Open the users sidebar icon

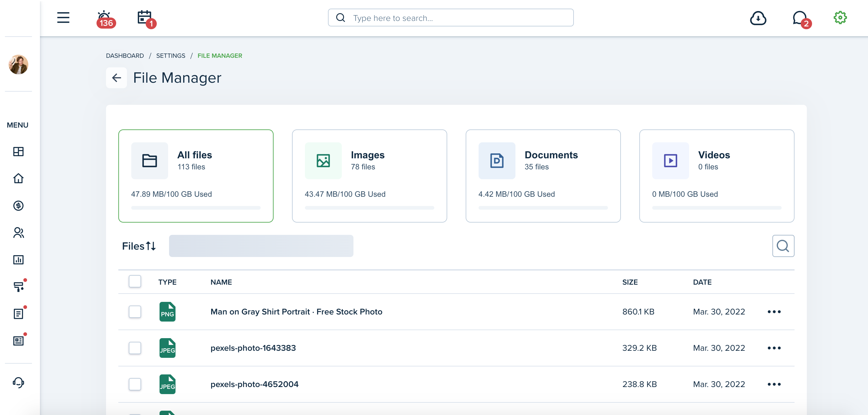point(18,233)
